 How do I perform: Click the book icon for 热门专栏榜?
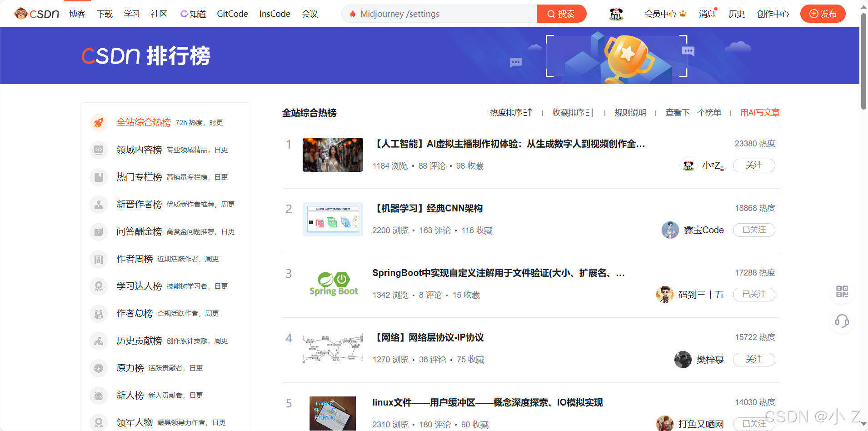click(99, 177)
